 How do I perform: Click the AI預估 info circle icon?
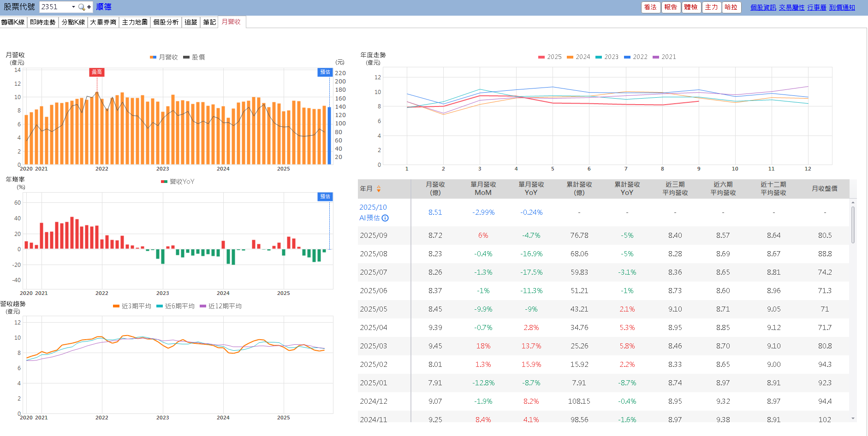point(385,218)
